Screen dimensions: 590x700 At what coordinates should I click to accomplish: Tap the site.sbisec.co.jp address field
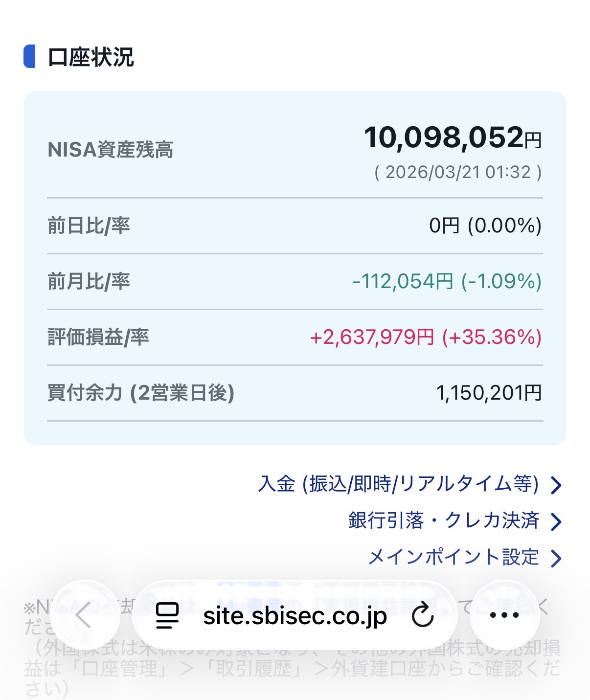295,616
